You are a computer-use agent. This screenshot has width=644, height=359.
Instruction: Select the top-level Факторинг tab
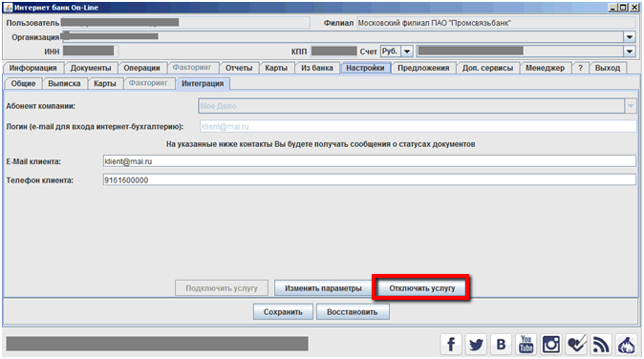pos(192,68)
